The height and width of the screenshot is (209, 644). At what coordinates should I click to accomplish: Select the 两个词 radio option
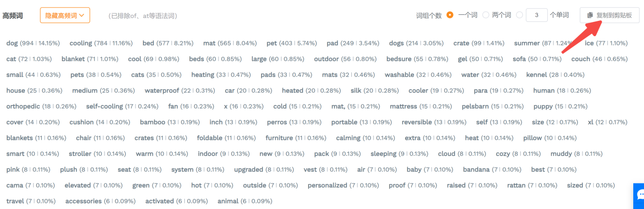(x=486, y=15)
